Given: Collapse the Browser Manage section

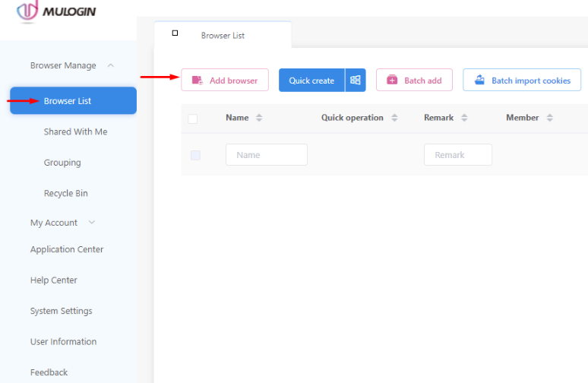Looking at the screenshot, I should pos(111,65).
